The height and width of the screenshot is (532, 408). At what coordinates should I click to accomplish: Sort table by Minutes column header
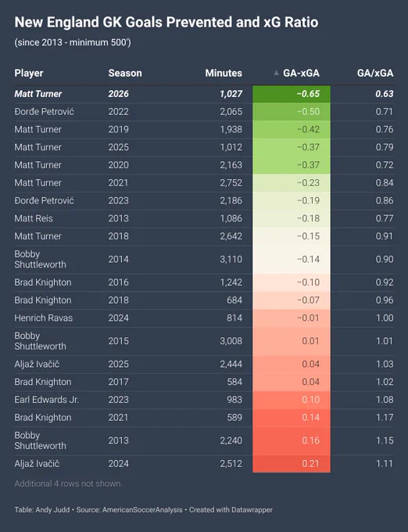point(224,73)
